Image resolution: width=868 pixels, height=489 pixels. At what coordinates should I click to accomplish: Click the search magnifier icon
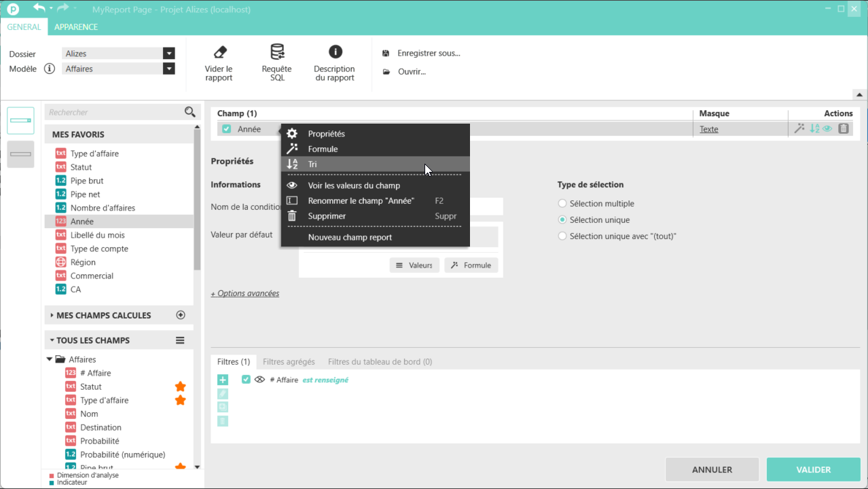tap(190, 112)
